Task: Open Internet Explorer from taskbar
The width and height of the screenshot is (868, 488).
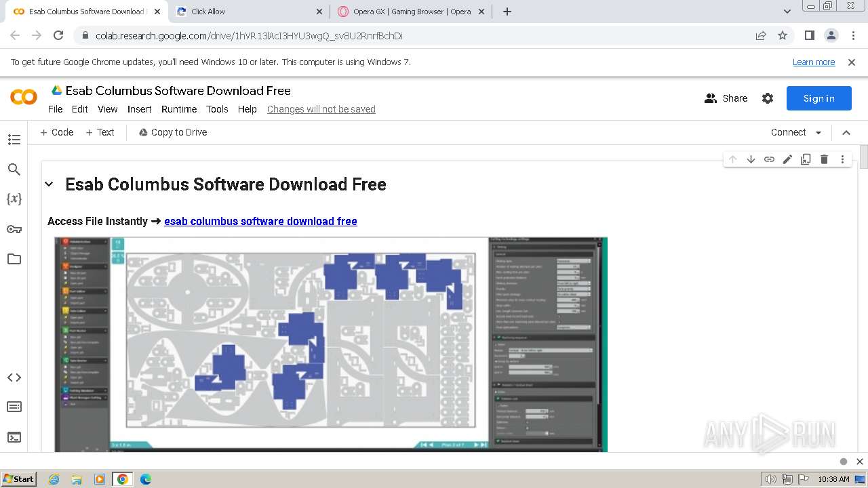Action: pos(54,479)
